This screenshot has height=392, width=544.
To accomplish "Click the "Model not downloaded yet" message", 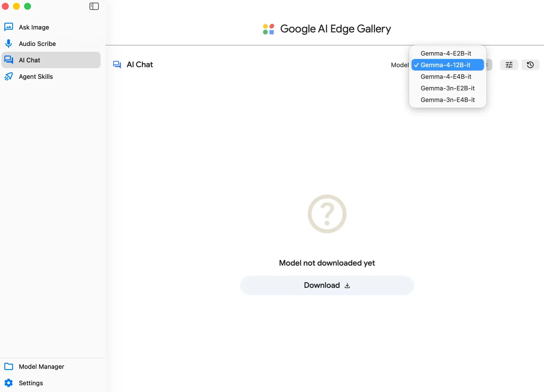I will pos(327,263).
